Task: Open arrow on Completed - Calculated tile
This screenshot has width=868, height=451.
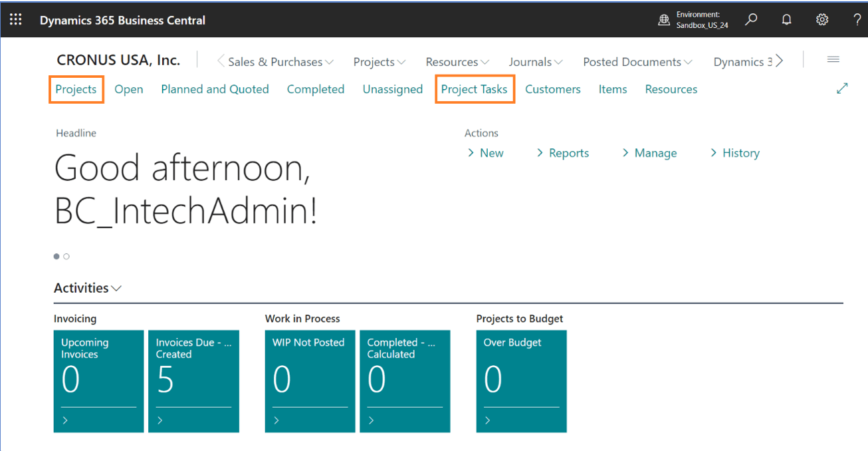Action: tap(372, 420)
